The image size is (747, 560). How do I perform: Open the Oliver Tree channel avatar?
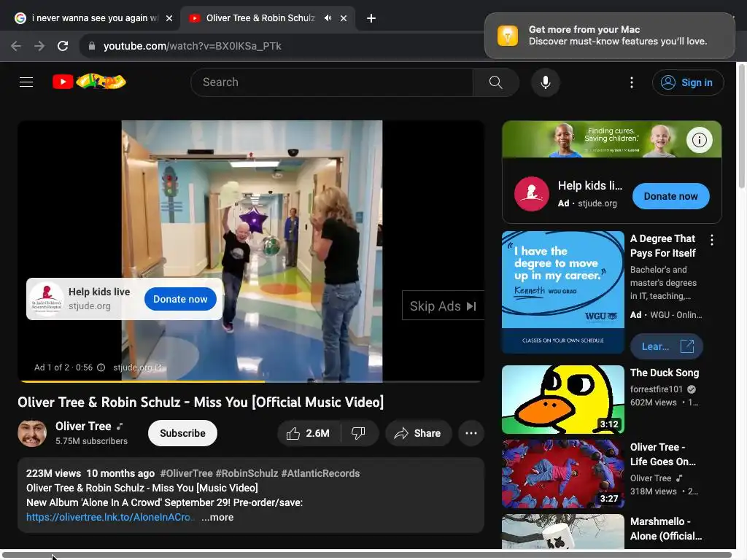point(32,433)
